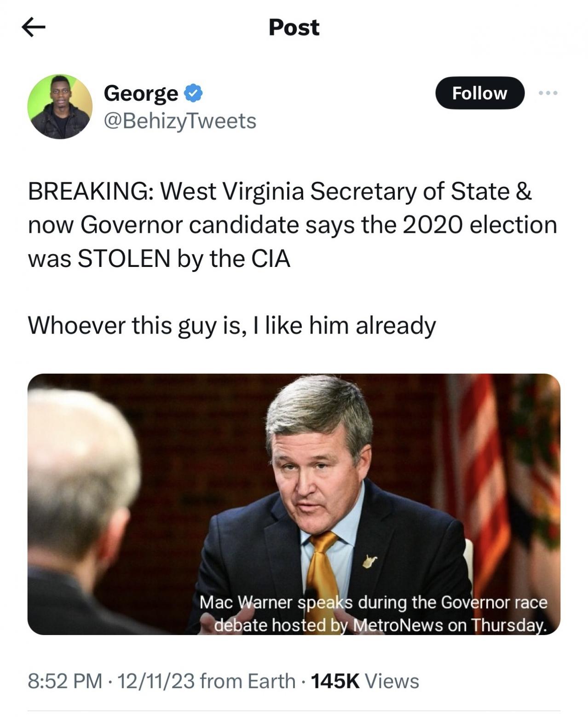View the 145K Views count
Screen dimensions: 588x717
365,681
